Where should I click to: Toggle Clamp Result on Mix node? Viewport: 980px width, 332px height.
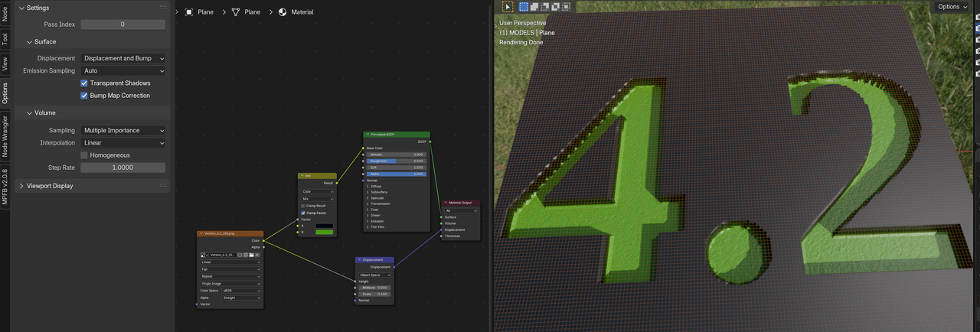coord(303,206)
